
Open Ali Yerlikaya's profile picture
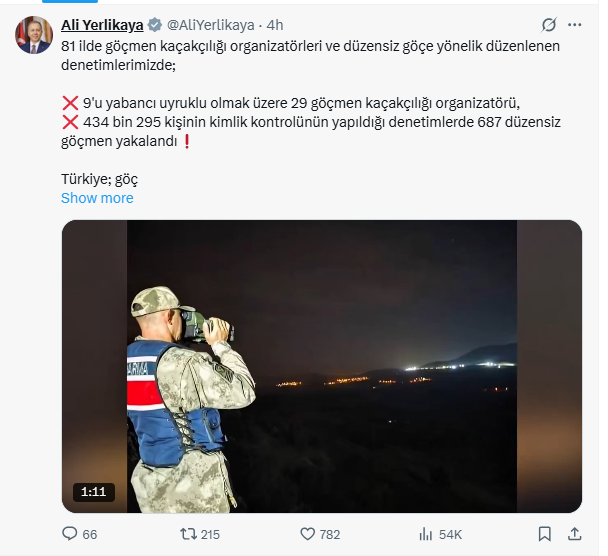click(x=33, y=35)
